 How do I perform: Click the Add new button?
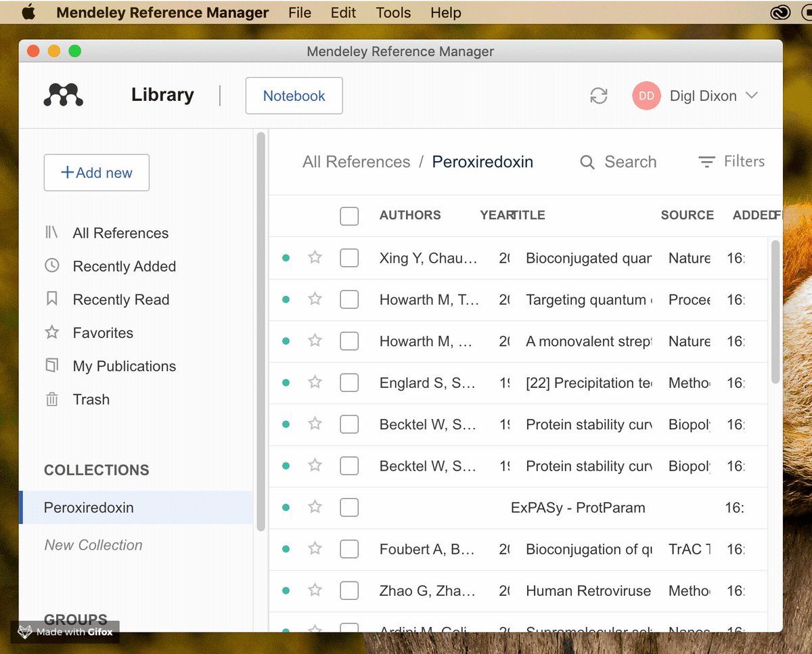(x=97, y=173)
